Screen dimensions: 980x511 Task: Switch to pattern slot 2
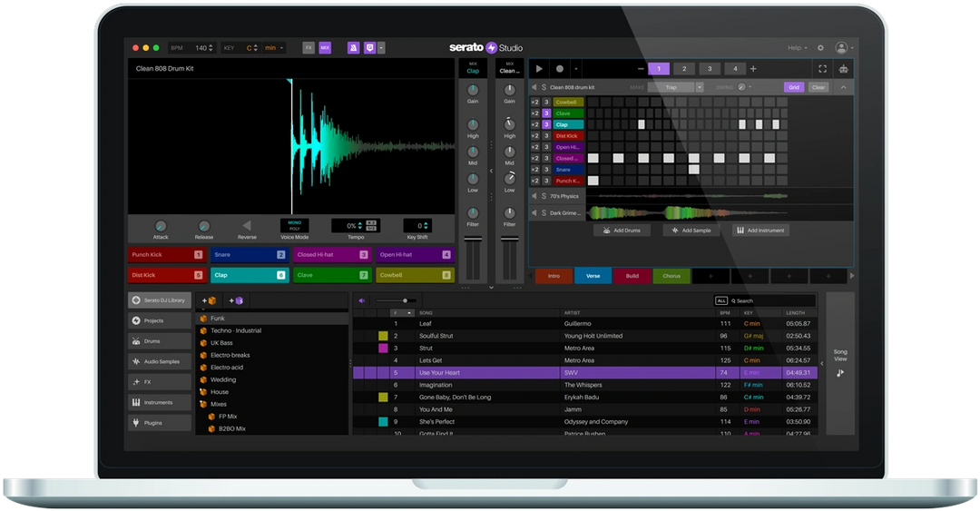click(684, 69)
